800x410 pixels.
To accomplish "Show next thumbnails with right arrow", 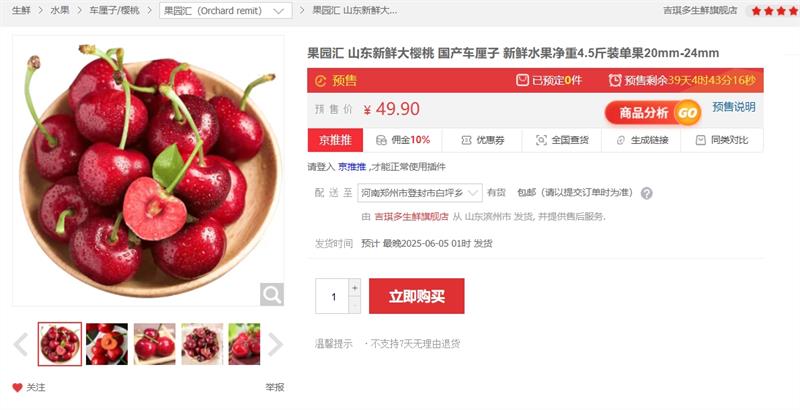I will (274, 344).
